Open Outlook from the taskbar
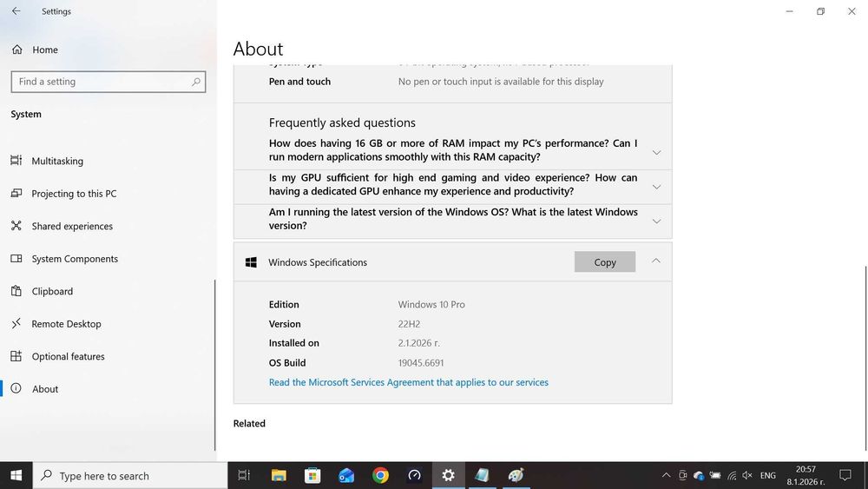This screenshot has height=489, width=868. coord(346,475)
